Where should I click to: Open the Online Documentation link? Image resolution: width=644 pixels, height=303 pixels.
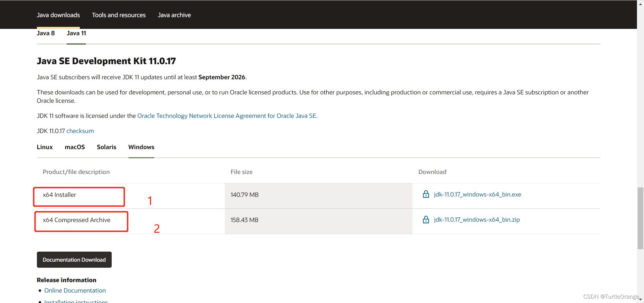75,291
